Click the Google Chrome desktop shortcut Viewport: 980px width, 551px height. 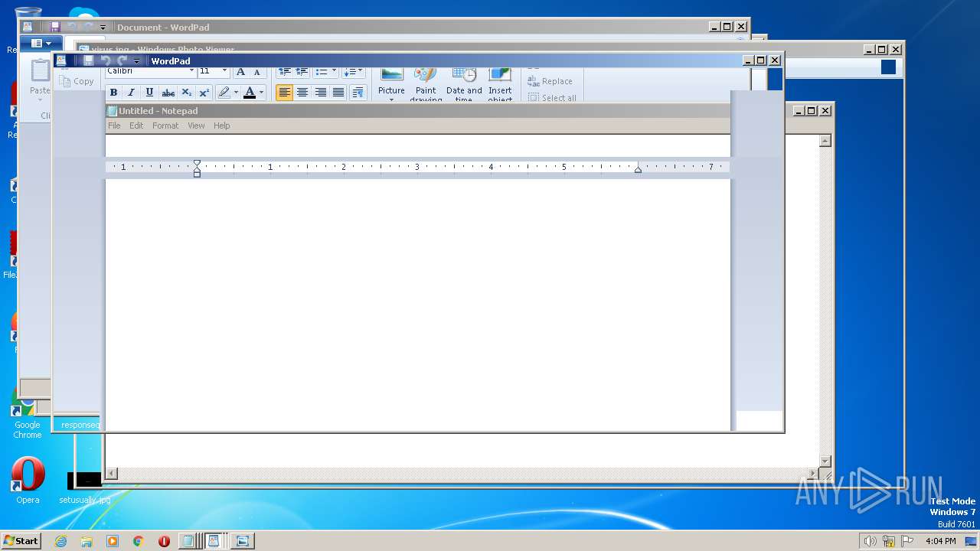(27, 412)
